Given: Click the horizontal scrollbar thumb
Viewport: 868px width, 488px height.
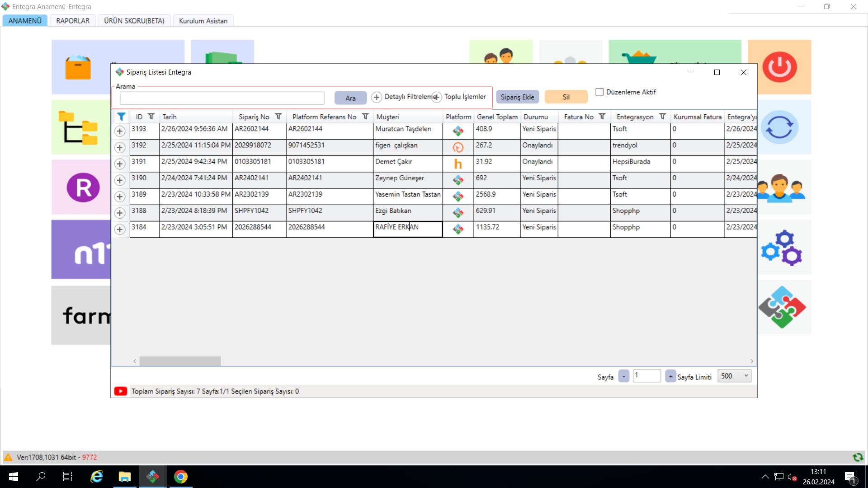Looking at the screenshot, I should coord(180,361).
